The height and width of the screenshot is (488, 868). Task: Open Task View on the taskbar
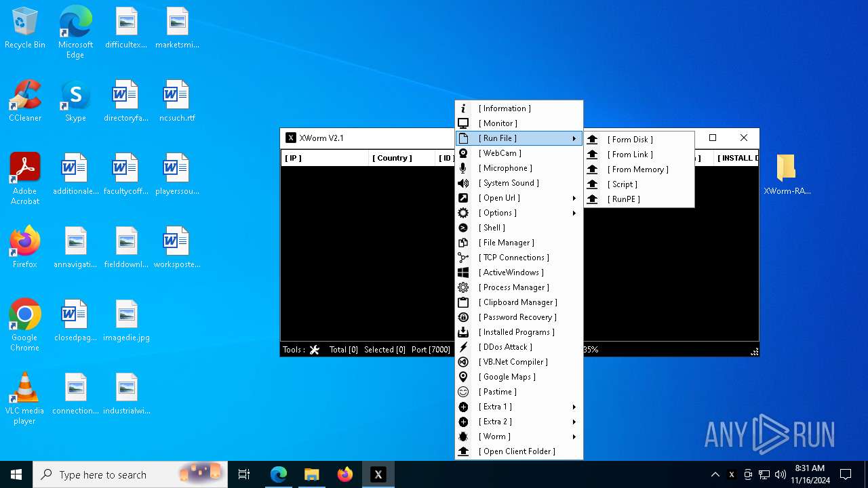click(x=244, y=474)
